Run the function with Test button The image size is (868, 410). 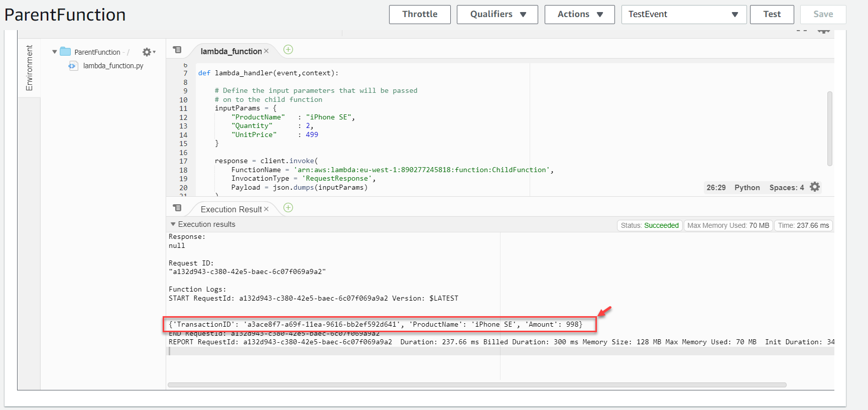point(771,15)
